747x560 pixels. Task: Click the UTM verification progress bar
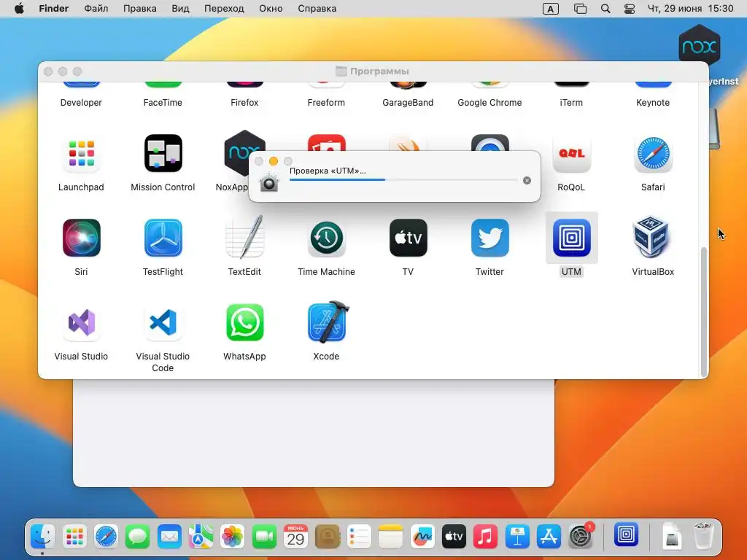pos(403,180)
